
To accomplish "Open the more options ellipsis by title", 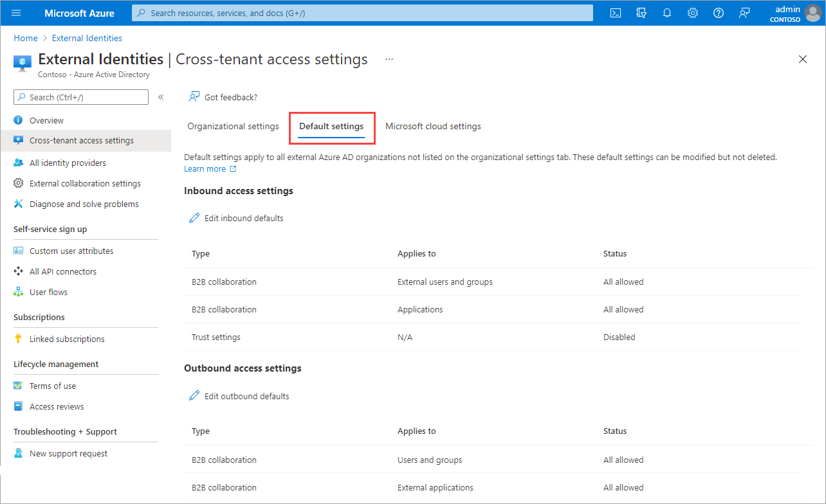I will (389, 59).
